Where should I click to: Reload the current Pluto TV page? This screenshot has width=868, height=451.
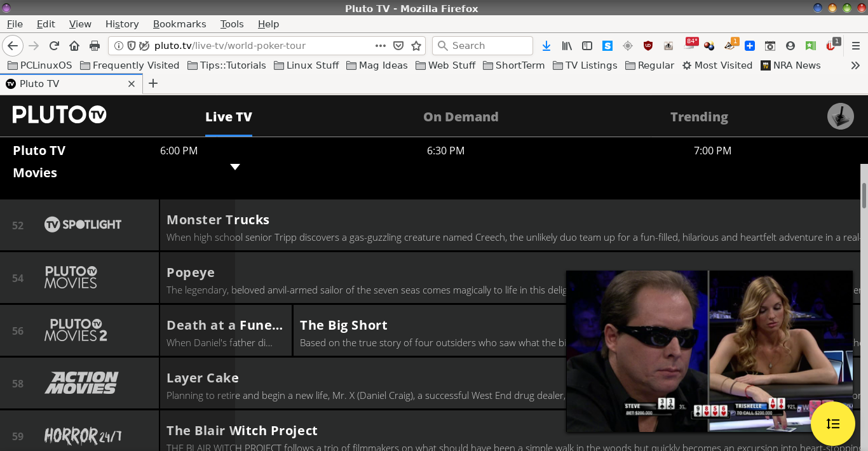click(54, 46)
